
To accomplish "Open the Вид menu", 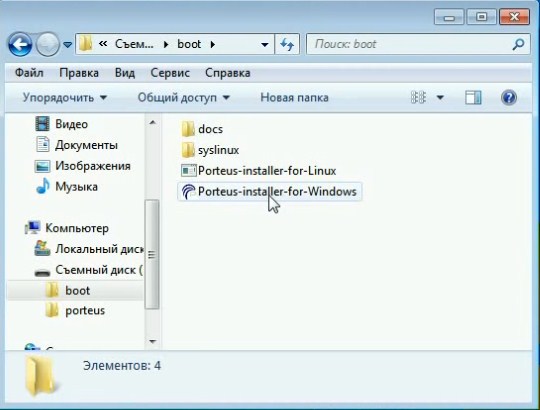I will click(x=125, y=73).
